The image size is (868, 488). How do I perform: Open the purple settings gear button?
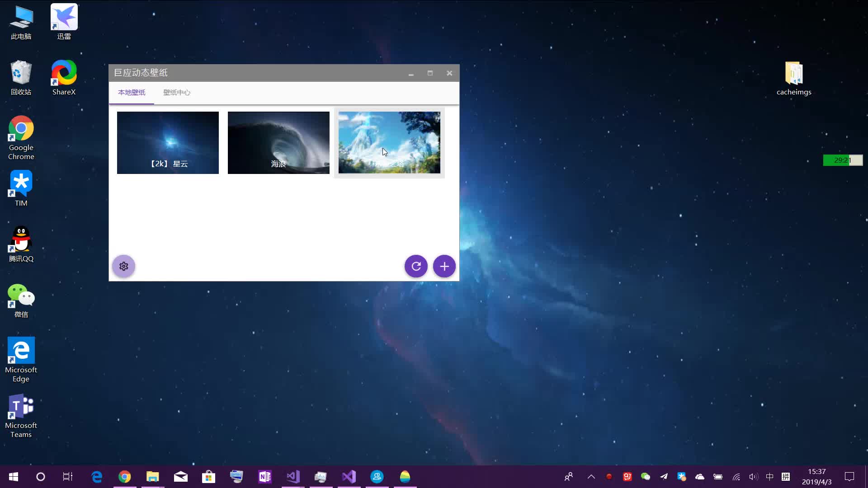[123, 266]
